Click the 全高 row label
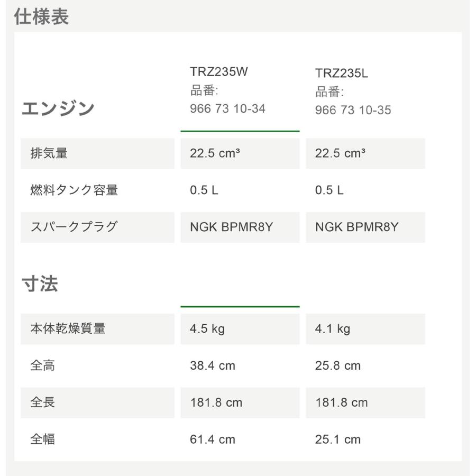This screenshot has width=476, height=476. click(x=43, y=365)
